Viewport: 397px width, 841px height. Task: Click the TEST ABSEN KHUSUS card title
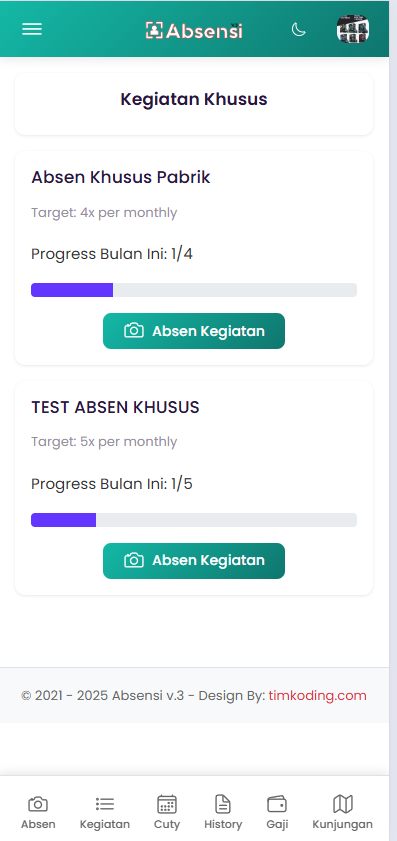coord(115,408)
